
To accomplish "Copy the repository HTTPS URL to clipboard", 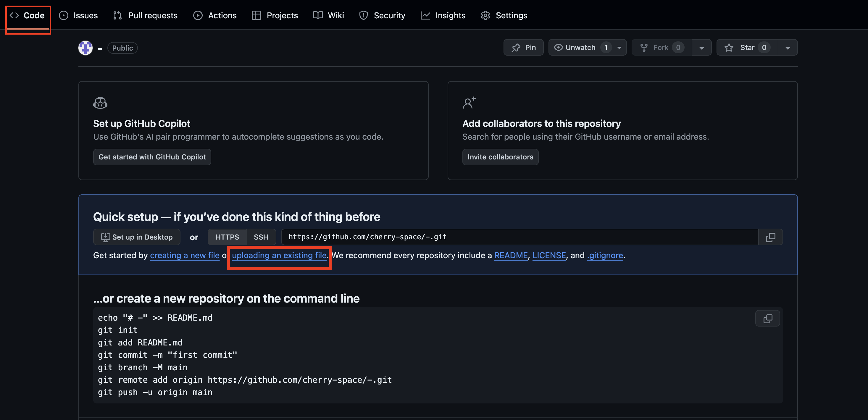I will (770, 237).
